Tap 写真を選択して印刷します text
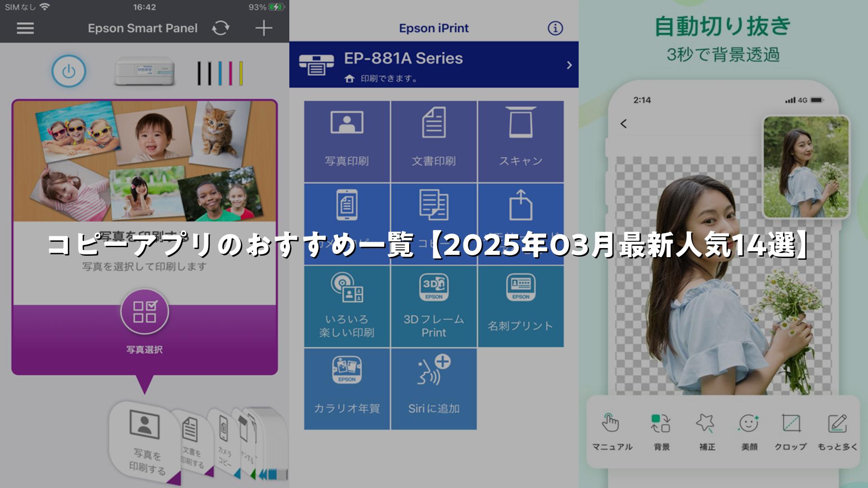Viewport: 868px width, 488px height. pyautogui.click(x=145, y=267)
